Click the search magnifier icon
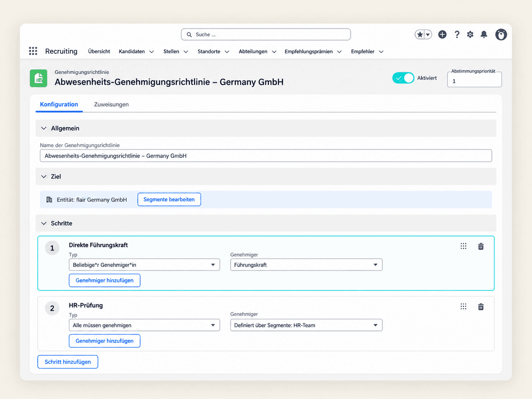Screen dimensions: 532x399 [x=189, y=35]
